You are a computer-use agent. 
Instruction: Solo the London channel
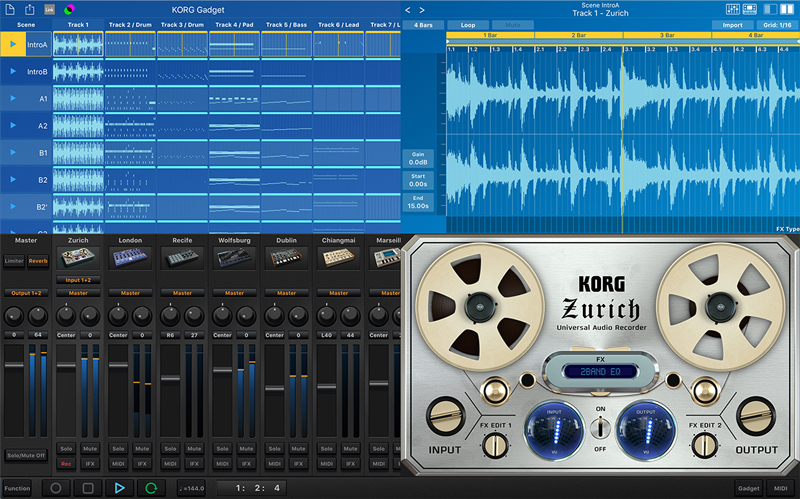point(118,448)
